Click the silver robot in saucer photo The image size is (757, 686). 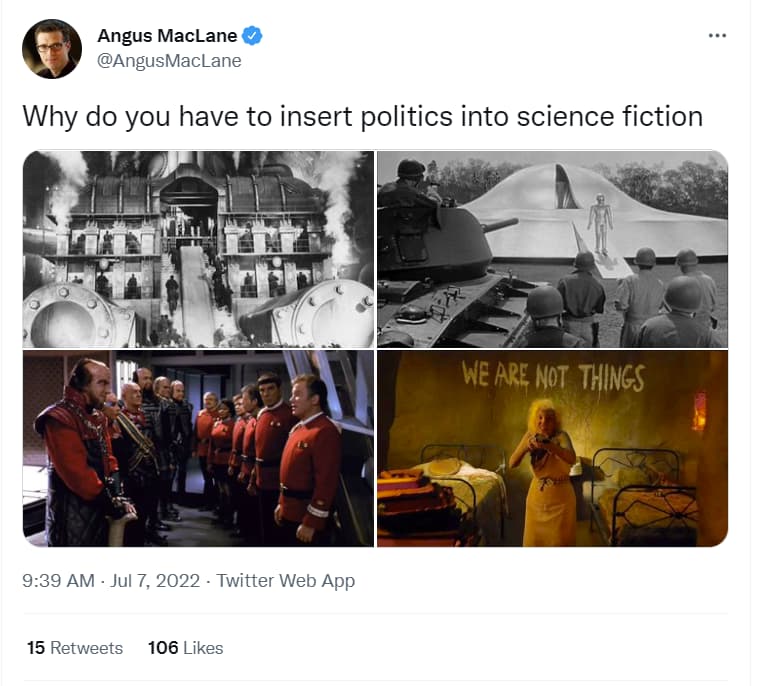[x=600, y=224]
